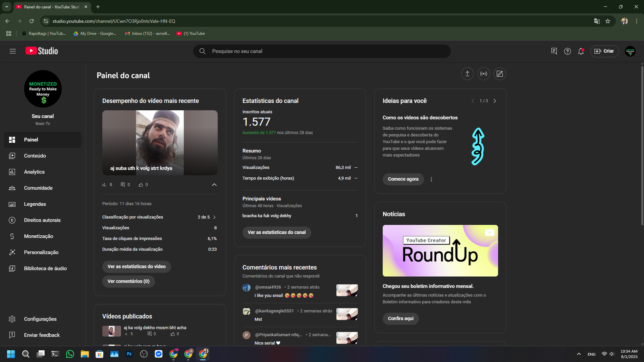Go to next idea card arrow
The width and height of the screenshot is (644, 362).
[495, 101]
